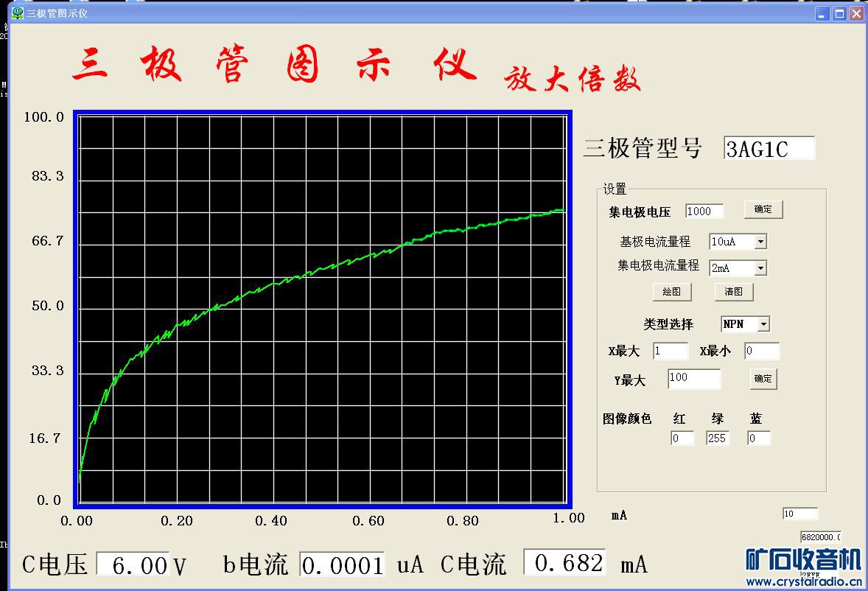The image size is (868, 591).
Task: Open the NPN type selection dropdown
Action: [763, 324]
